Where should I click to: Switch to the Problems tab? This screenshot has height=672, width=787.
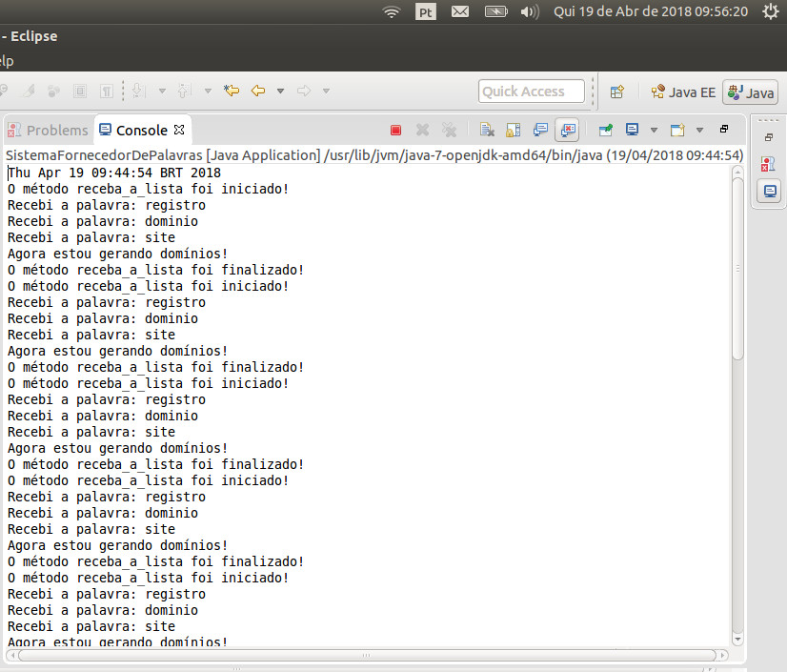(49, 130)
